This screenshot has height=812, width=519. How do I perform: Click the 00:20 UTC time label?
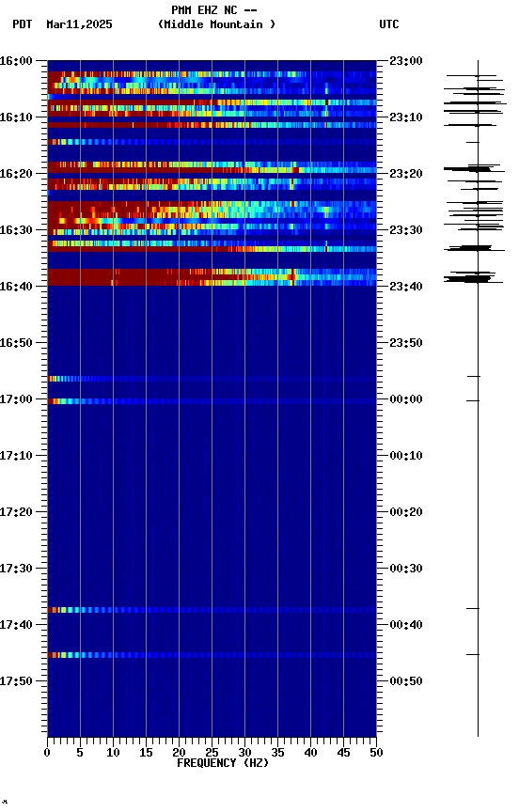[406, 512]
